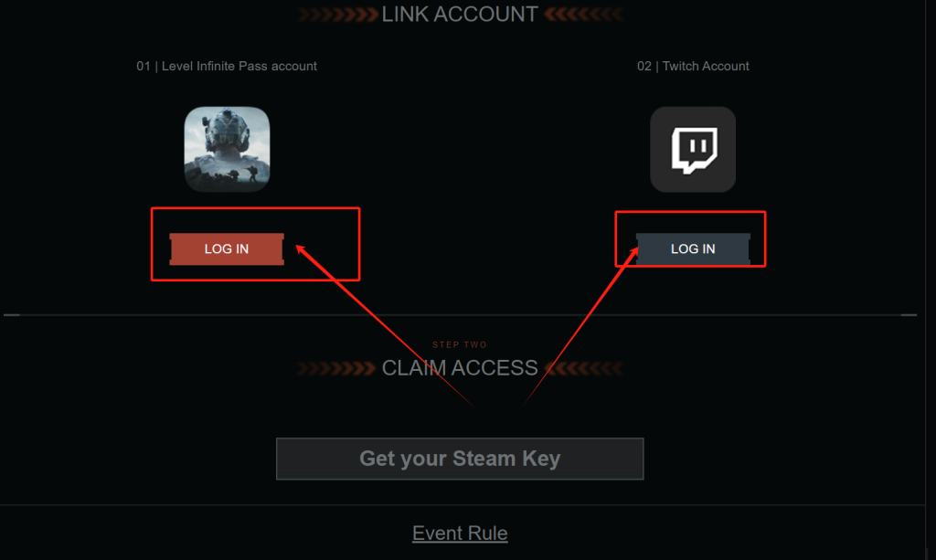Click the 02 Twitch Account label

[x=693, y=66]
